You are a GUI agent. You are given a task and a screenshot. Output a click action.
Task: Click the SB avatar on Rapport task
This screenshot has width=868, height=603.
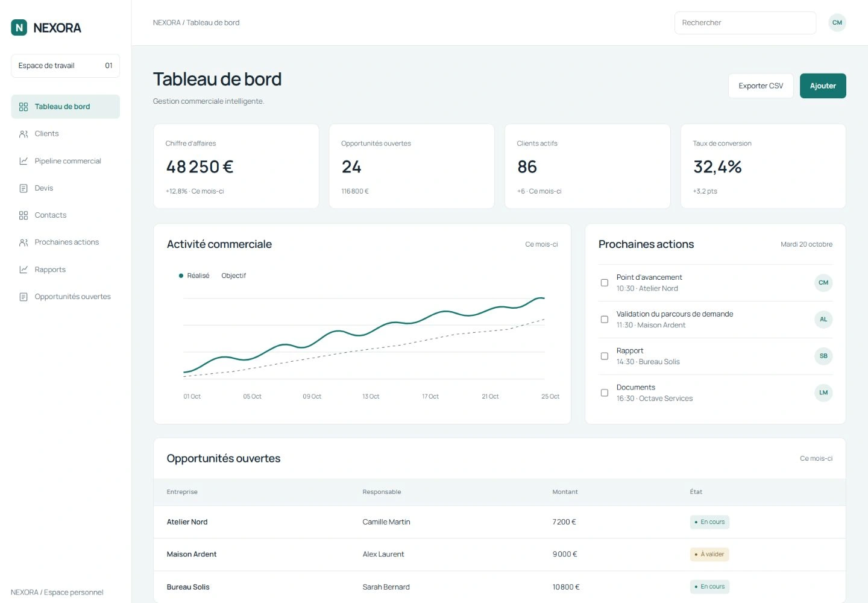click(823, 356)
